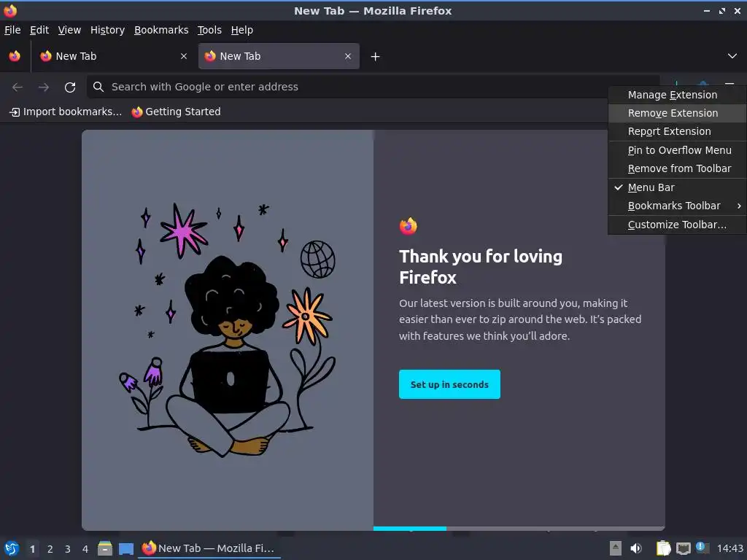Open the volume control tray icon

636,548
